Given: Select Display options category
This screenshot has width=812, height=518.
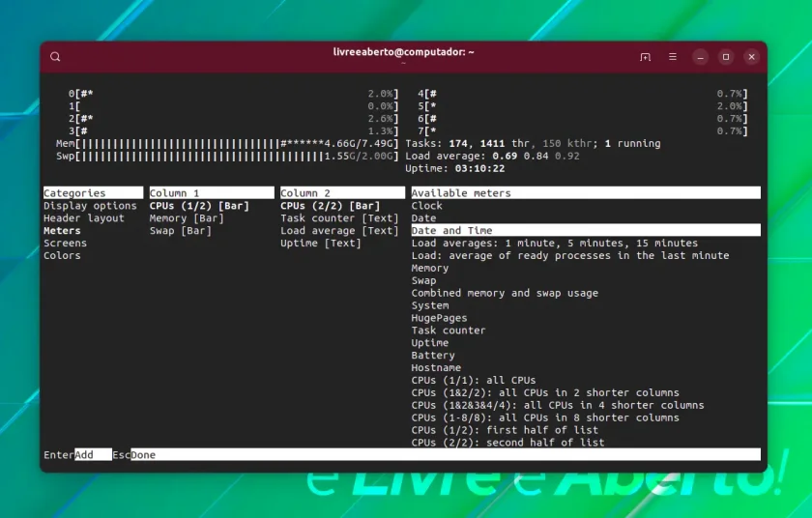Looking at the screenshot, I should click(90, 206).
